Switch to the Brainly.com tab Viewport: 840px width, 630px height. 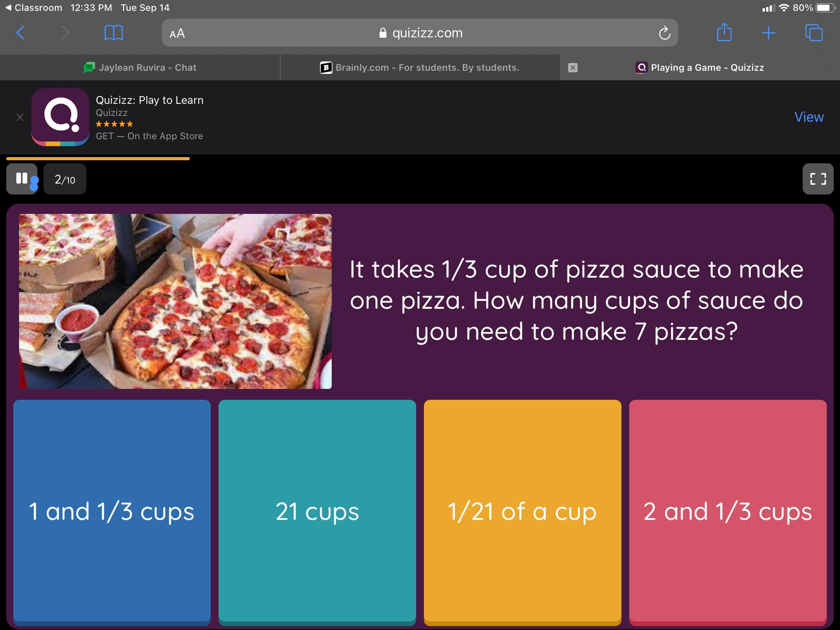click(x=420, y=68)
